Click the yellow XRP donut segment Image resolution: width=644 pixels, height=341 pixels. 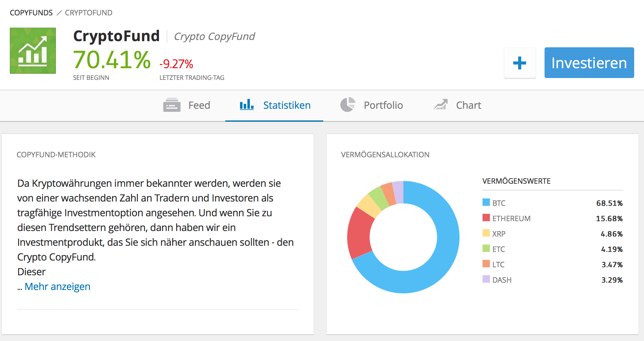370,206
